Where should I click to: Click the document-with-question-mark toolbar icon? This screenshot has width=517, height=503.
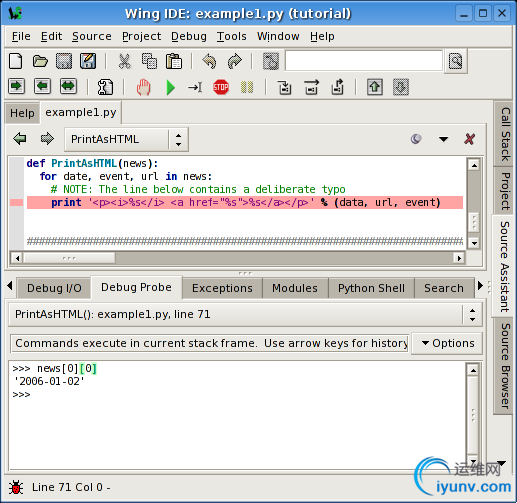[105, 87]
